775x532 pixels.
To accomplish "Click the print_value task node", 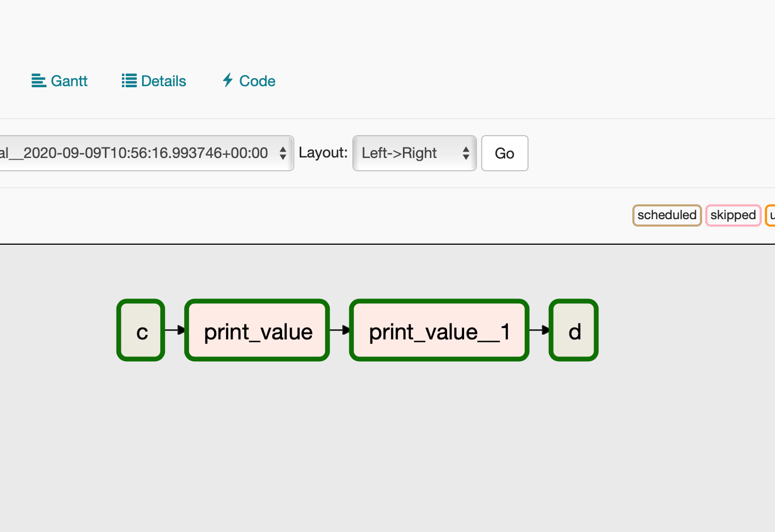I will pos(257,330).
